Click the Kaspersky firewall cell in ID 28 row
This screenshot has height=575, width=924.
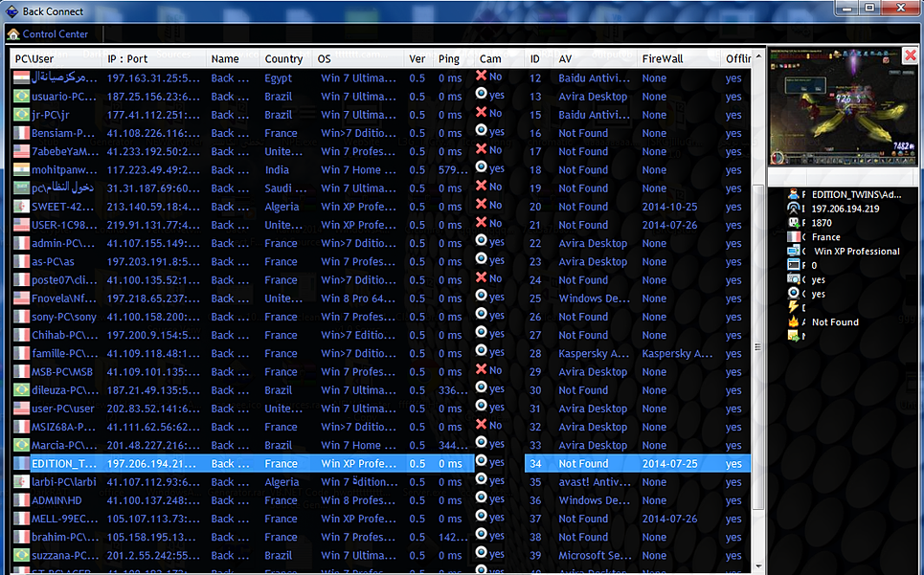point(677,354)
